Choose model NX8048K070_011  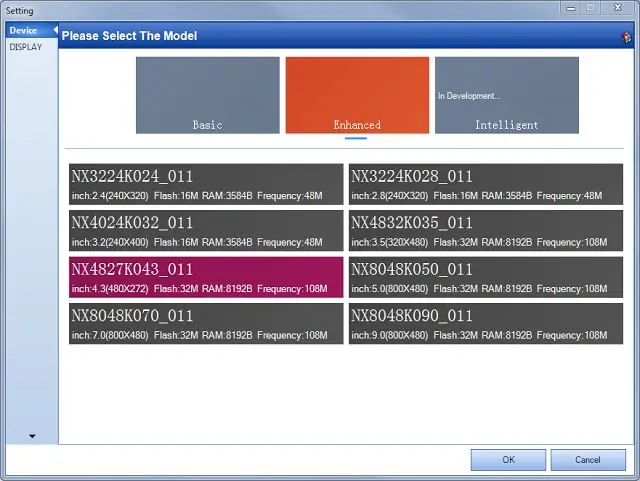[206, 324]
